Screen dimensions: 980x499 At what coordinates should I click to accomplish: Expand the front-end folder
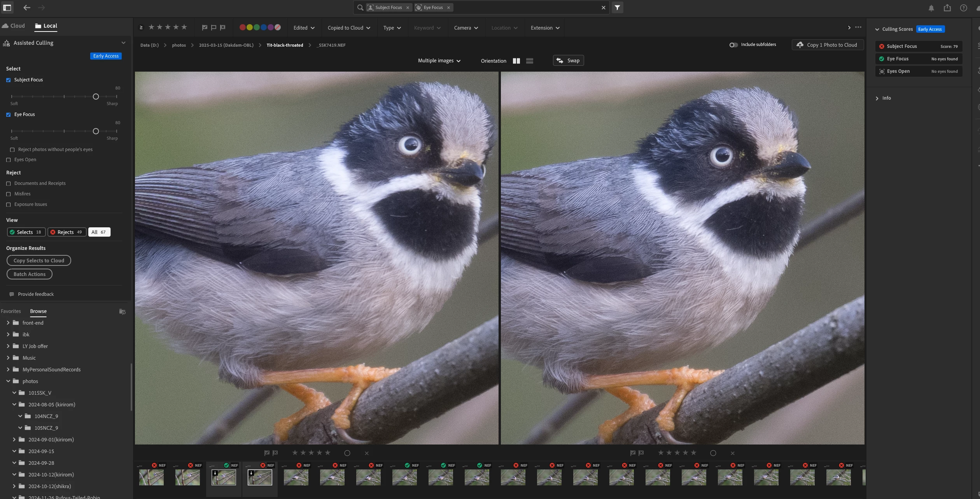click(8, 323)
